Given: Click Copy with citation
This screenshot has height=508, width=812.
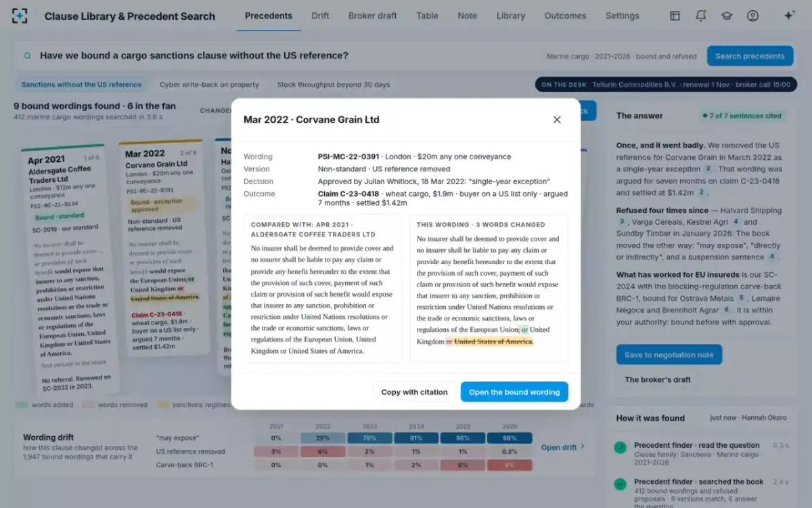Looking at the screenshot, I should point(414,392).
